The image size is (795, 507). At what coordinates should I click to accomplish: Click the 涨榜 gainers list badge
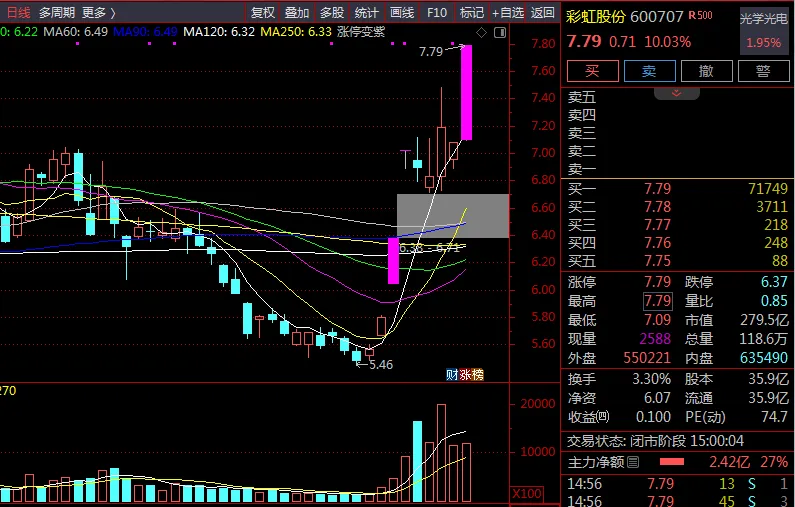click(471, 375)
